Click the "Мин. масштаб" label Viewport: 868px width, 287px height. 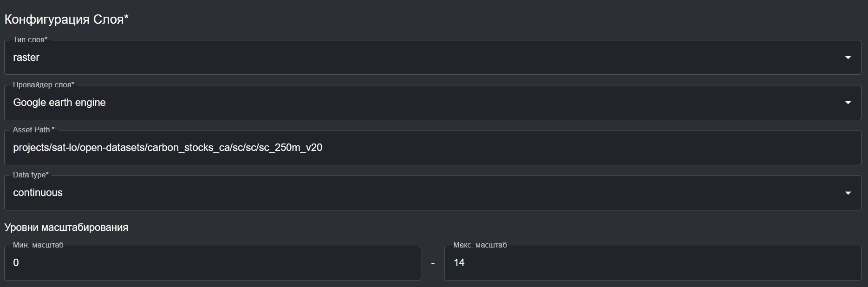38,245
